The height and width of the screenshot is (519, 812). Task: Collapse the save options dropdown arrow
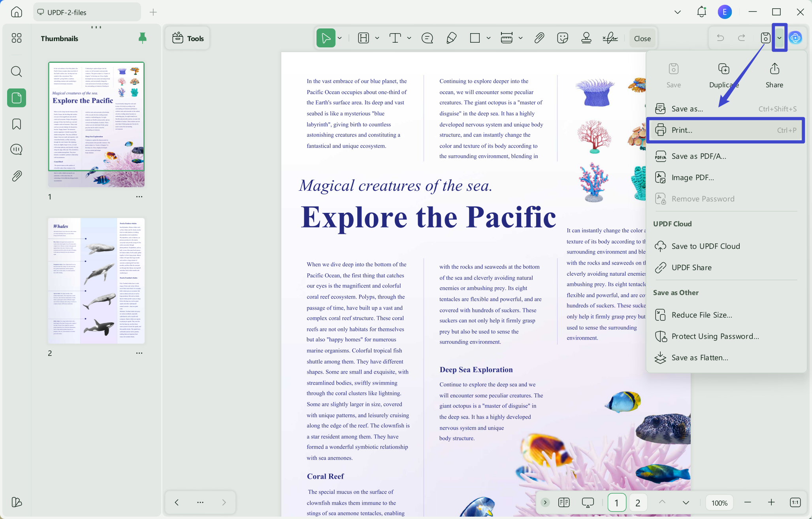click(x=779, y=38)
